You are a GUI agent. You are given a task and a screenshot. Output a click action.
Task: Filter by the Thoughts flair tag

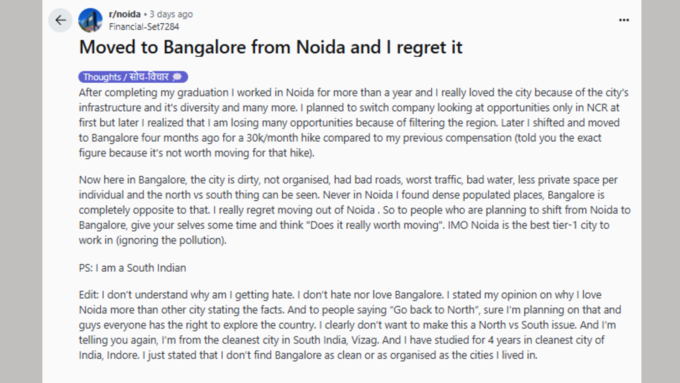click(133, 77)
